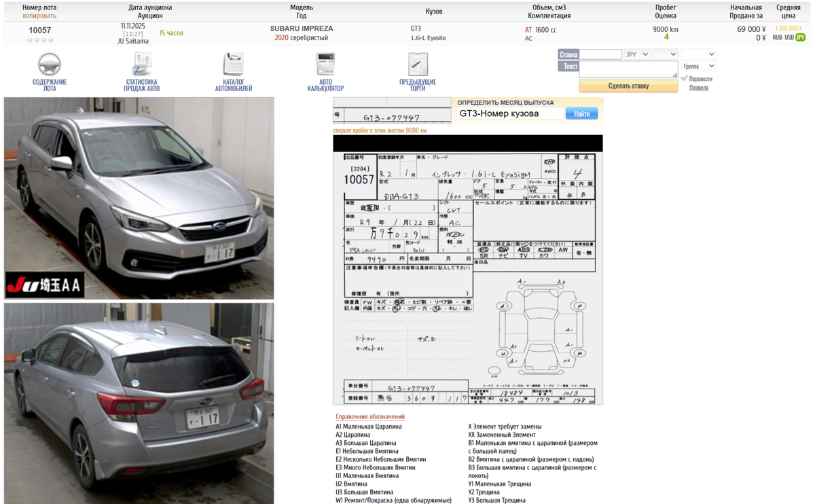Image resolution: width=815 pixels, height=504 pixels.
Task: Click the U3 Большая Вмятина legend entry
Action: click(364, 492)
